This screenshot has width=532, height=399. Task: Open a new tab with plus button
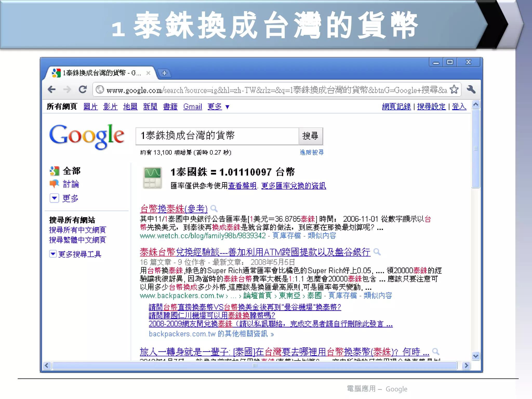pyautogui.click(x=164, y=73)
